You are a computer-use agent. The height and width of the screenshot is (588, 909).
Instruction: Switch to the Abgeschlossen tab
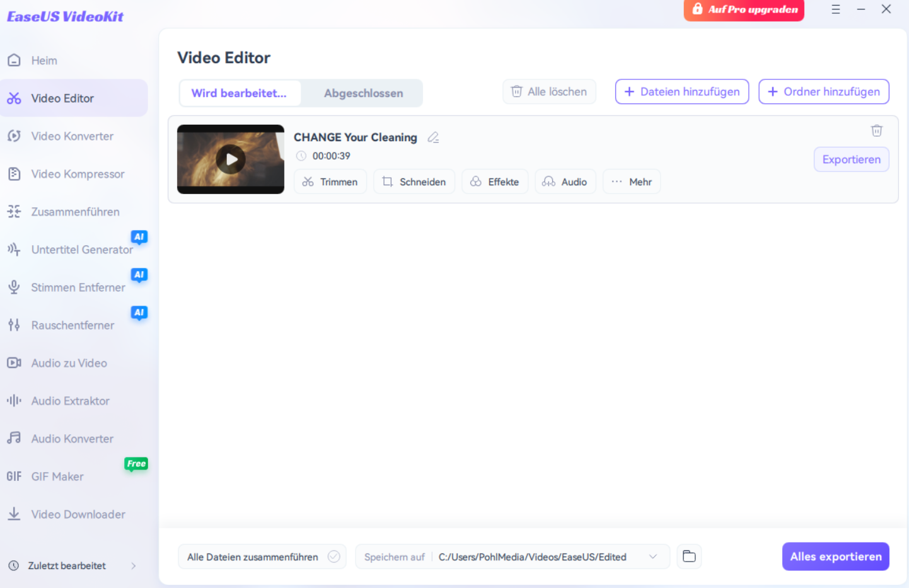coord(363,93)
